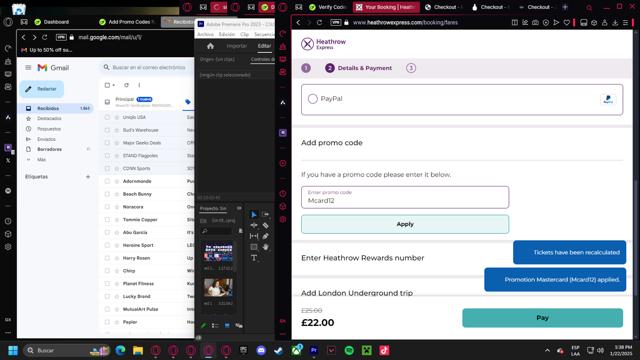Open Discord from the taskbar
This screenshot has width=640, height=360.
point(261,350)
